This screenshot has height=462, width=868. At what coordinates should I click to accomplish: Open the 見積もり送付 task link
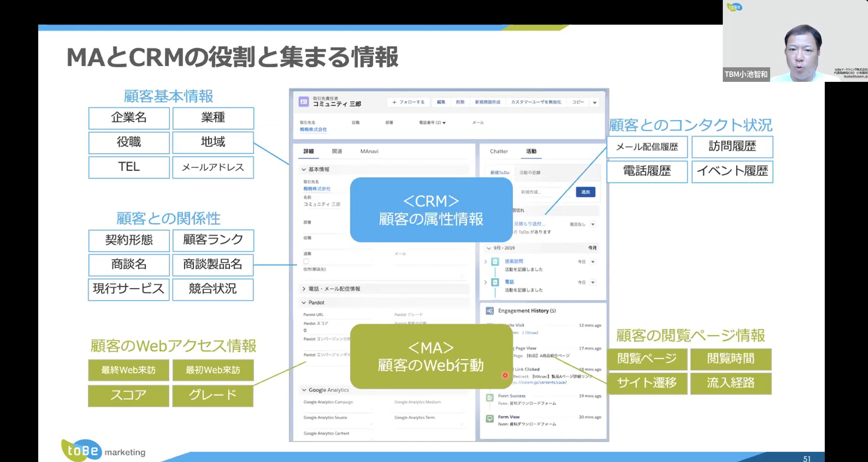[529, 224]
